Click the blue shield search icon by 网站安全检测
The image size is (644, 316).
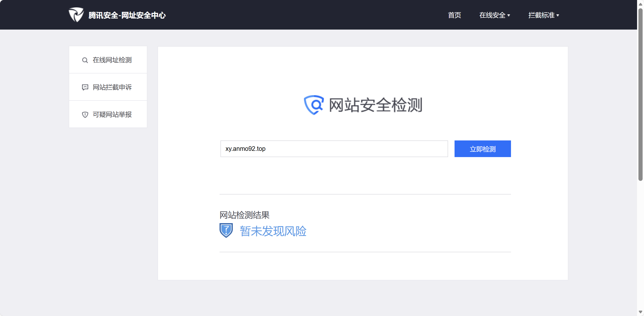[x=313, y=105]
